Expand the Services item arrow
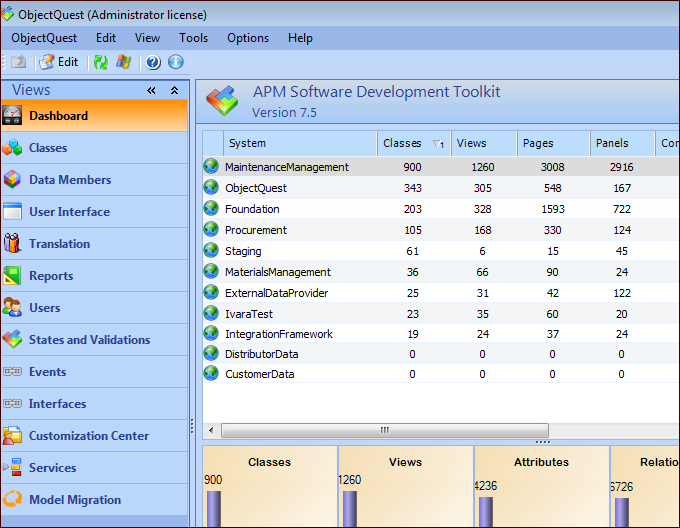 tap(6, 467)
